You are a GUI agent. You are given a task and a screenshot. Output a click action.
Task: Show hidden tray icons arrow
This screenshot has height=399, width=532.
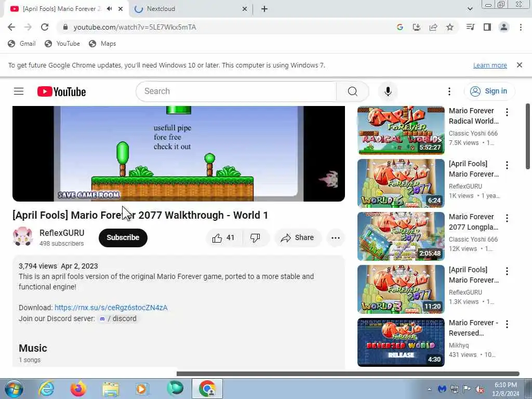pyautogui.click(x=430, y=389)
